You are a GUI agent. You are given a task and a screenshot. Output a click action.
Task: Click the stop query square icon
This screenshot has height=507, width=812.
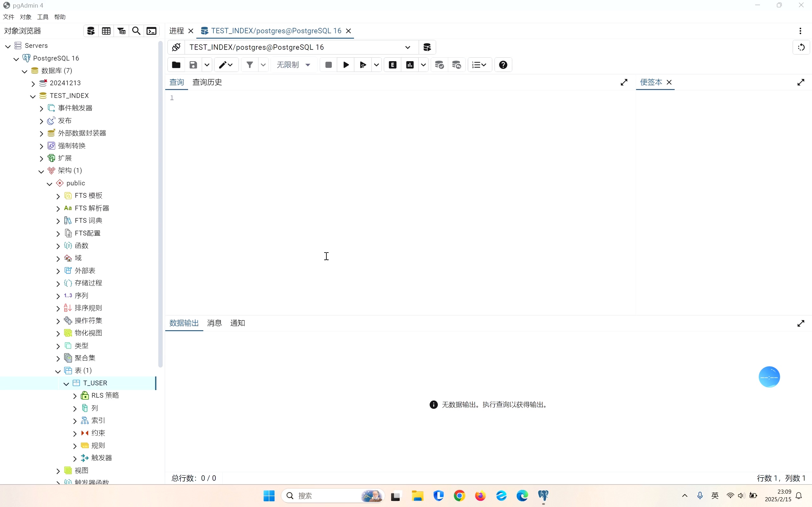[328, 65]
